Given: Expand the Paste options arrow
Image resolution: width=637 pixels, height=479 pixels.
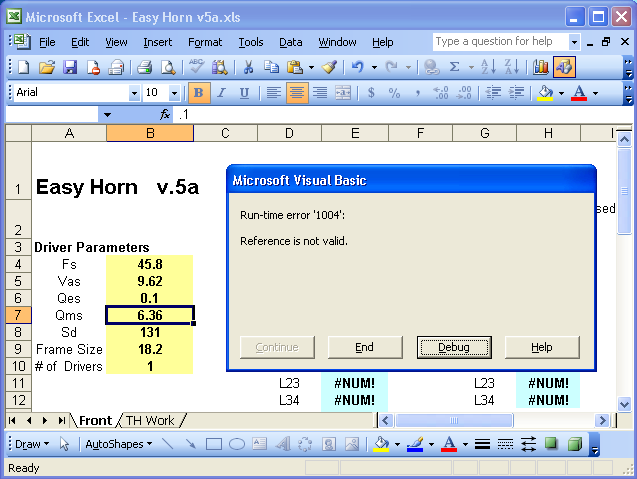Looking at the screenshot, I should (x=311, y=67).
